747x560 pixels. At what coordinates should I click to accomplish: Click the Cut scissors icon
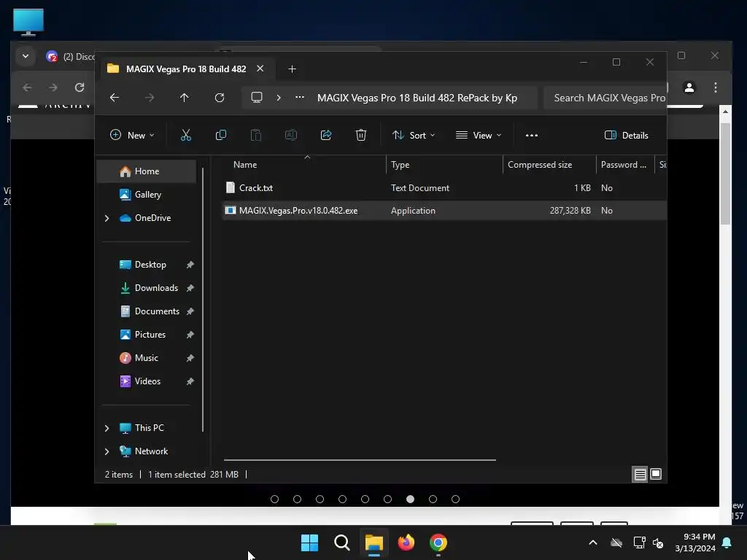[x=186, y=135]
